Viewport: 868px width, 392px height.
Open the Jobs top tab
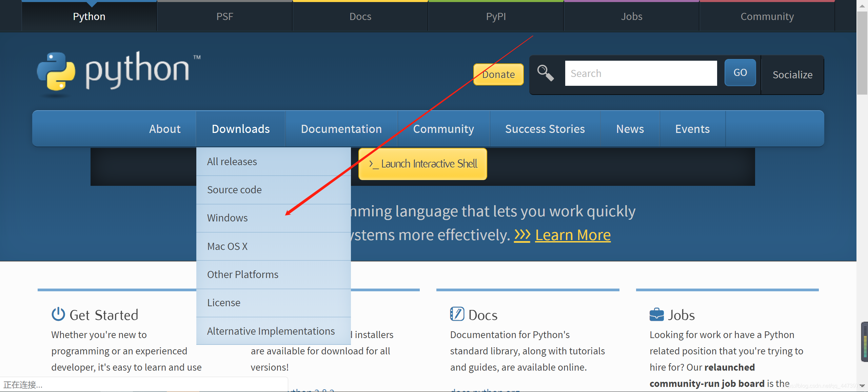coord(632,16)
